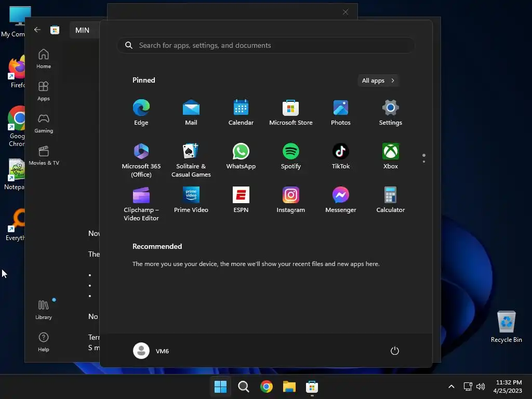Open Movies & TV in Microsoft Store
Image resolution: width=532 pixels, height=399 pixels.
click(44, 155)
